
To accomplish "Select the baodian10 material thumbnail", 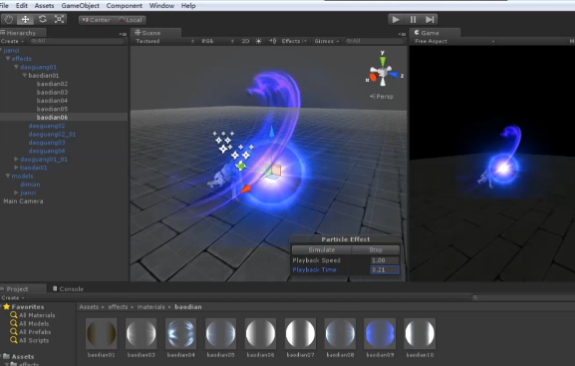I will [x=420, y=333].
